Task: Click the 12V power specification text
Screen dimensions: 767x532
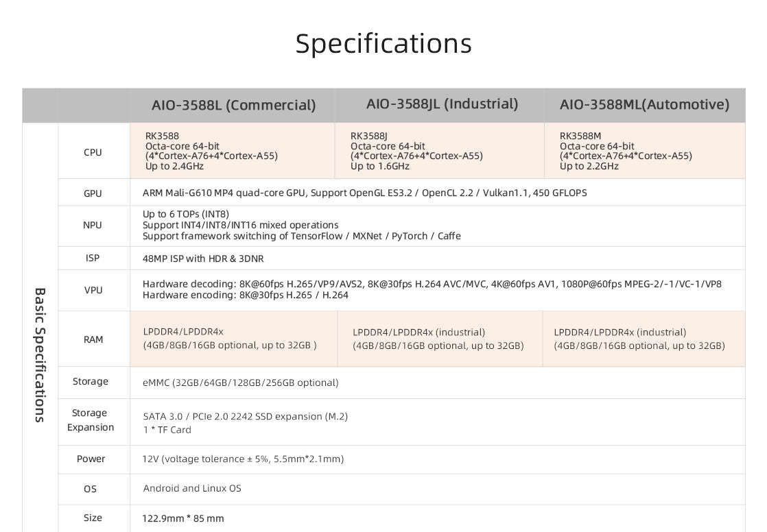Action: 243,459
